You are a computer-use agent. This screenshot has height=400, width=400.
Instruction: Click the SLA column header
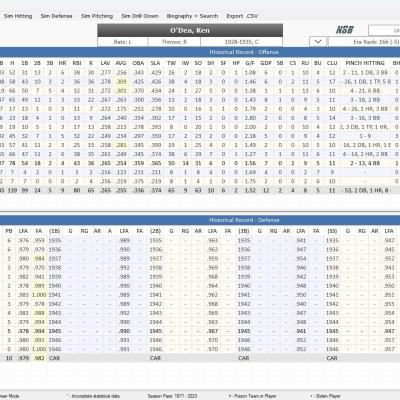pos(155,63)
